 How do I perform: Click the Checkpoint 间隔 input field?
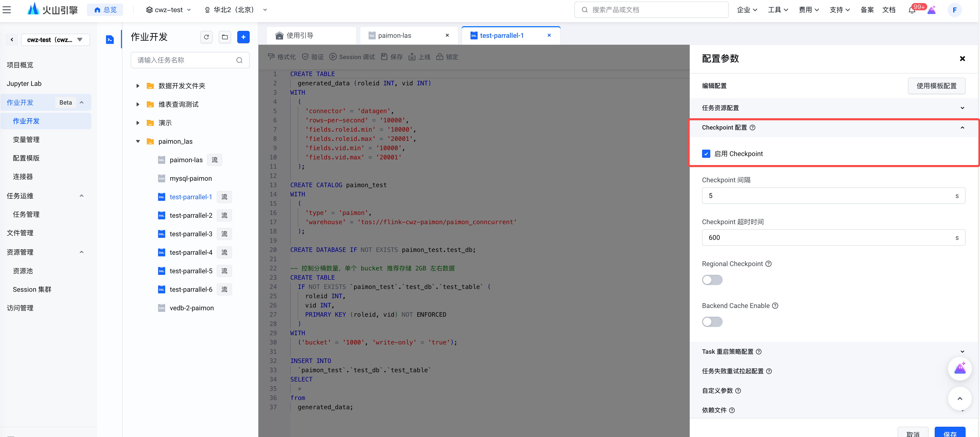833,196
